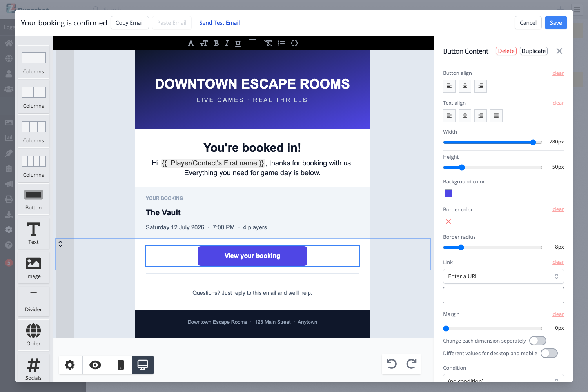The height and width of the screenshot is (392, 588).
Task: Toggle Different values for desktop and mobile
Action: [549, 353]
